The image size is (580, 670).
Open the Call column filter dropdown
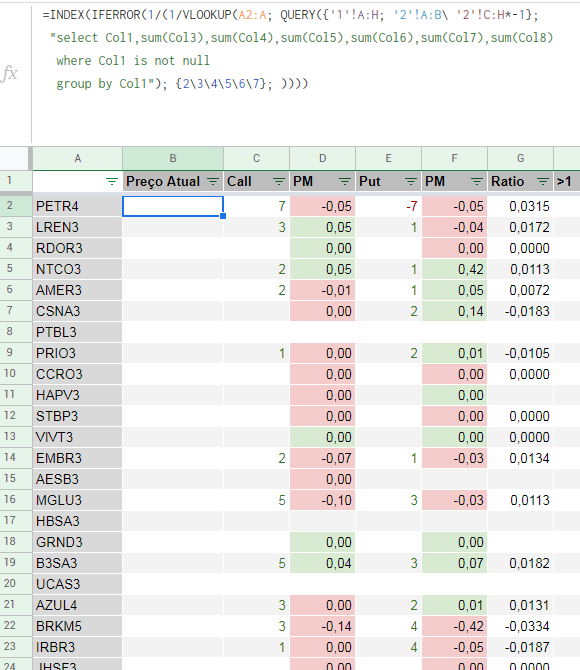click(x=279, y=182)
